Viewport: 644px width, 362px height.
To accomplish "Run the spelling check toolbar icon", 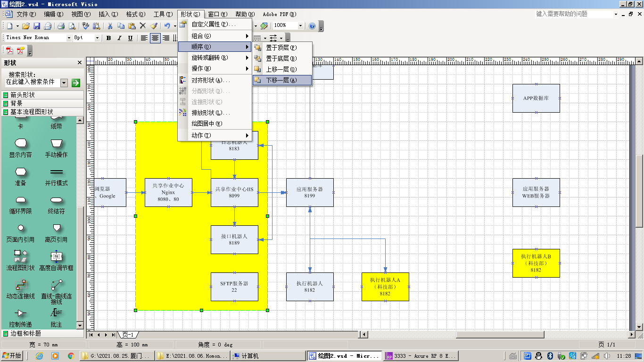I will [85, 26].
